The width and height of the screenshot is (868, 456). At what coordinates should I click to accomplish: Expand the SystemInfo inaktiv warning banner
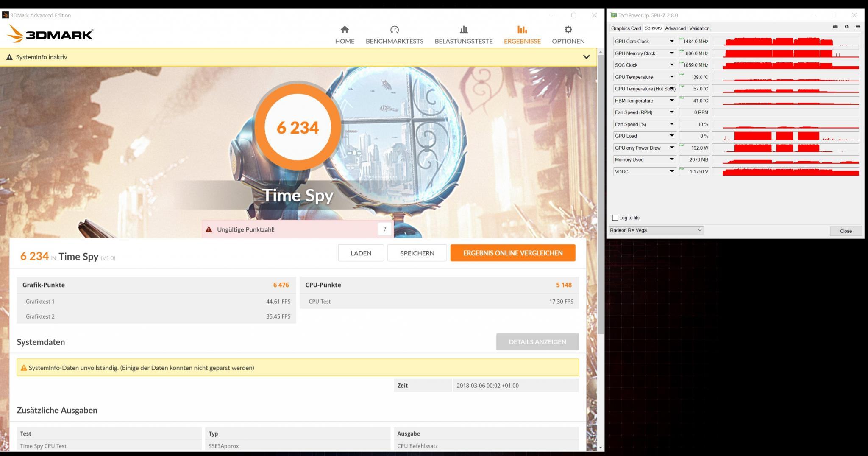pos(586,57)
